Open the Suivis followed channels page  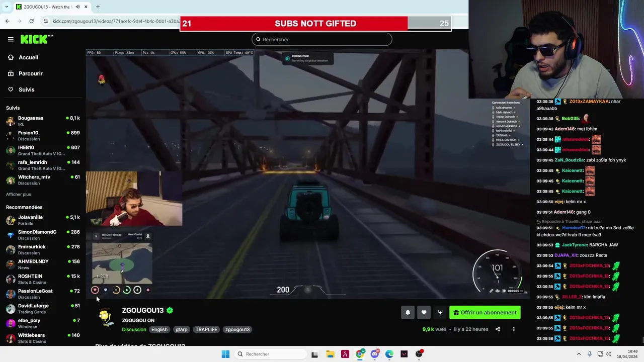click(x=26, y=89)
